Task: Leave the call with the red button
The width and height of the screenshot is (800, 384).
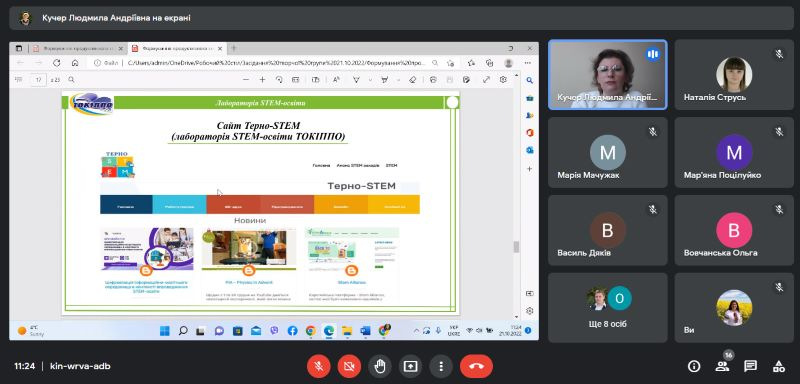Action: [x=477, y=366]
